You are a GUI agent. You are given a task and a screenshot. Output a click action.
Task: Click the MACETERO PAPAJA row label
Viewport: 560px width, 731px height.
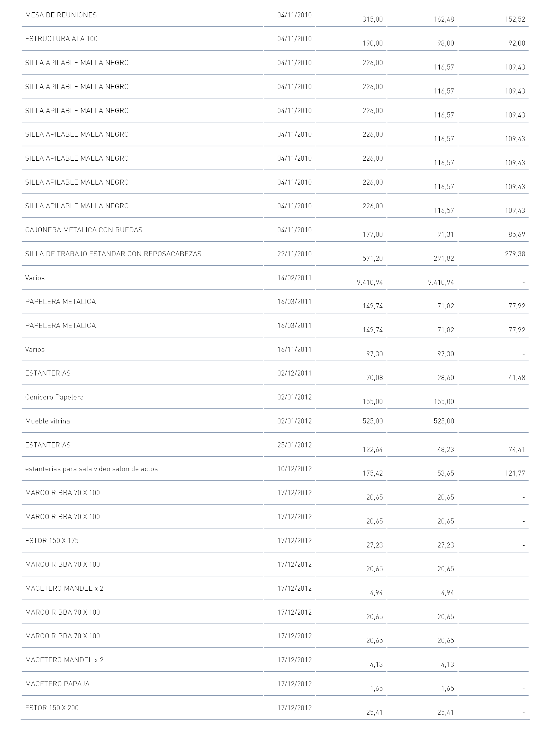(57, 684)
